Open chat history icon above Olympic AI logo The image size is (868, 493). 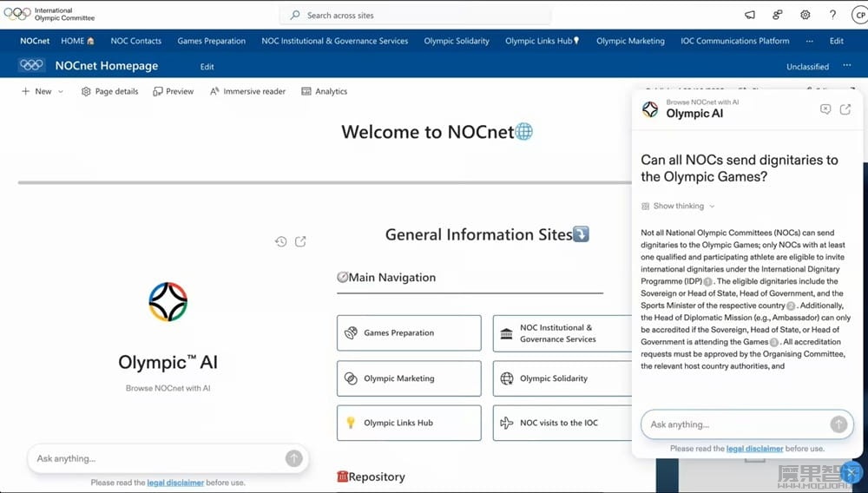281,242
